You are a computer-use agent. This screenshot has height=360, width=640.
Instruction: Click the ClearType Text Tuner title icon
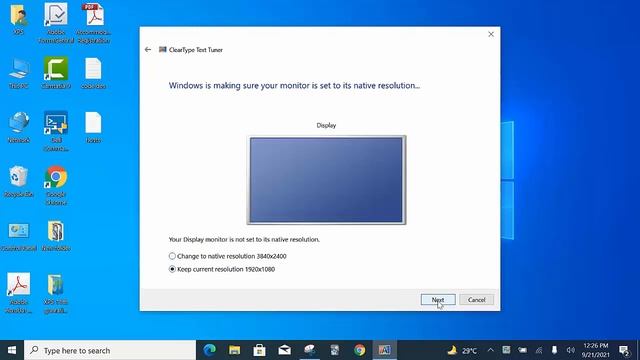[162, 50]
